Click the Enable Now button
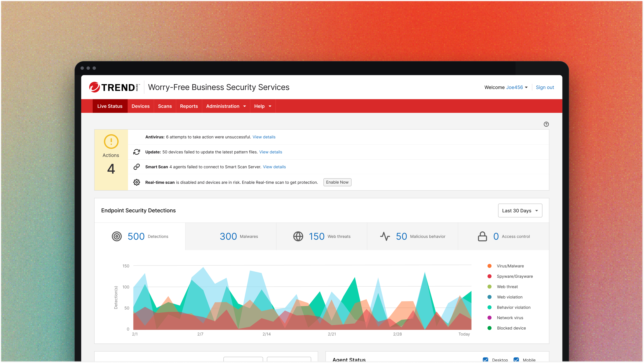Screen dimensions: 644x363 (337, 182)
